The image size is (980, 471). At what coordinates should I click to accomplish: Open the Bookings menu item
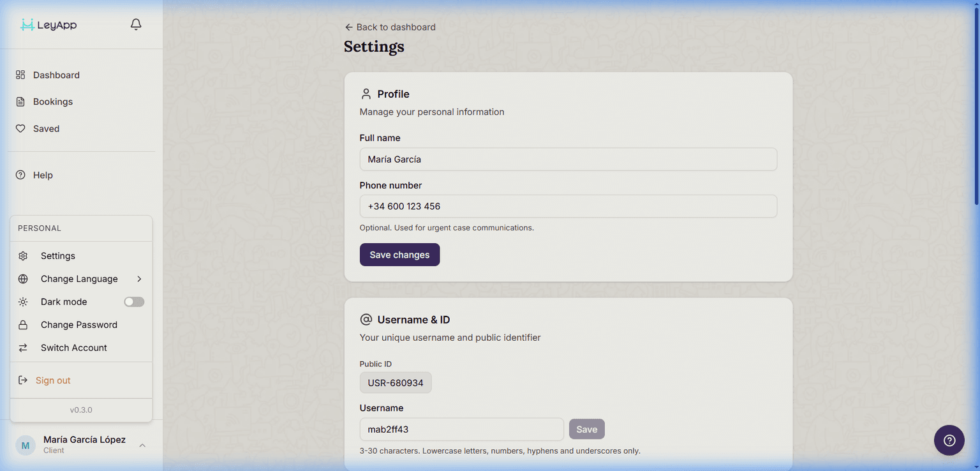pyautogui.click(x=52, y=101)
